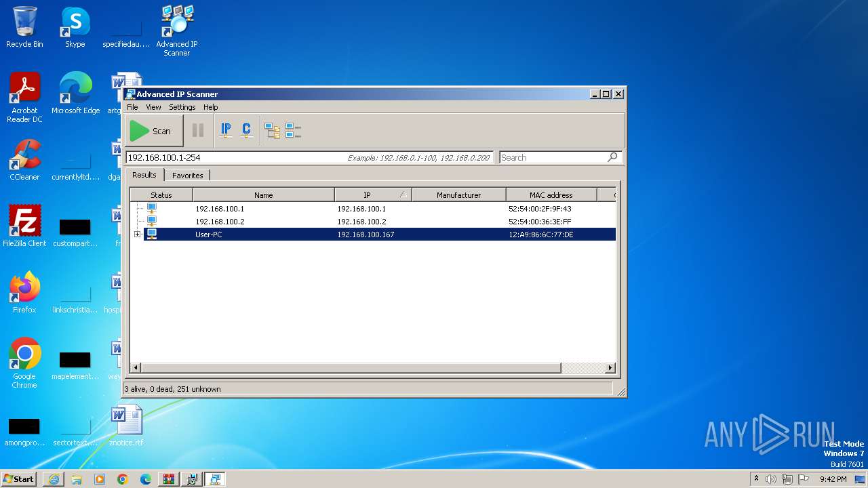The height and width of the screenshot is (488, 868).
Task: Click the Pause scan toolbar button
Action: point(198,131)
